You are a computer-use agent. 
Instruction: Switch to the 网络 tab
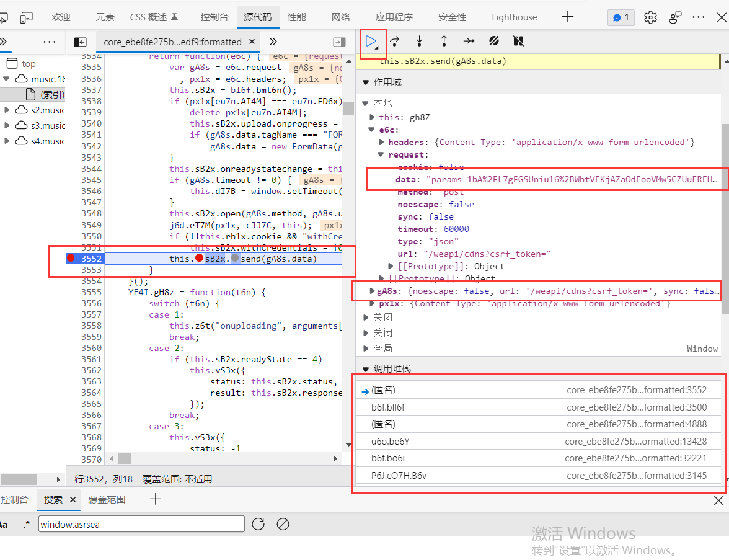pos(340,17)
